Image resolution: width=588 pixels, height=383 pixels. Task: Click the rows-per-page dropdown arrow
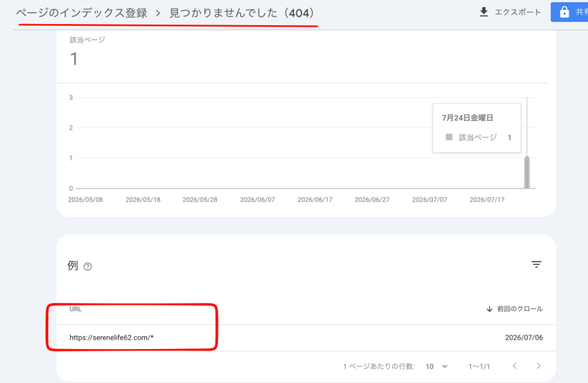445,367
